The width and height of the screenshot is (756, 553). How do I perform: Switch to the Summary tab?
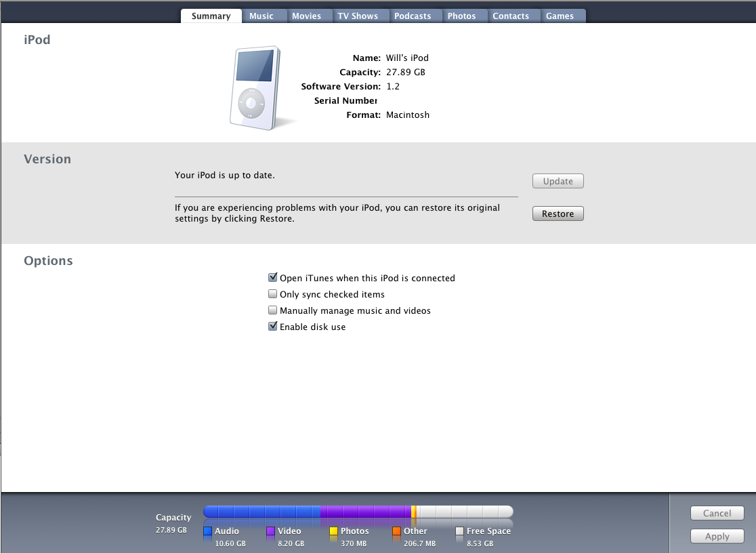point(211,16)
